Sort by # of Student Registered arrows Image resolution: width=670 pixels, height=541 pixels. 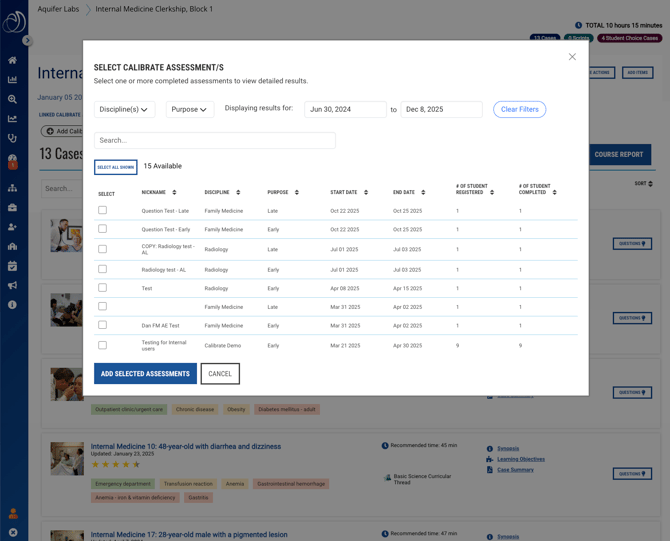click(492, 192)
